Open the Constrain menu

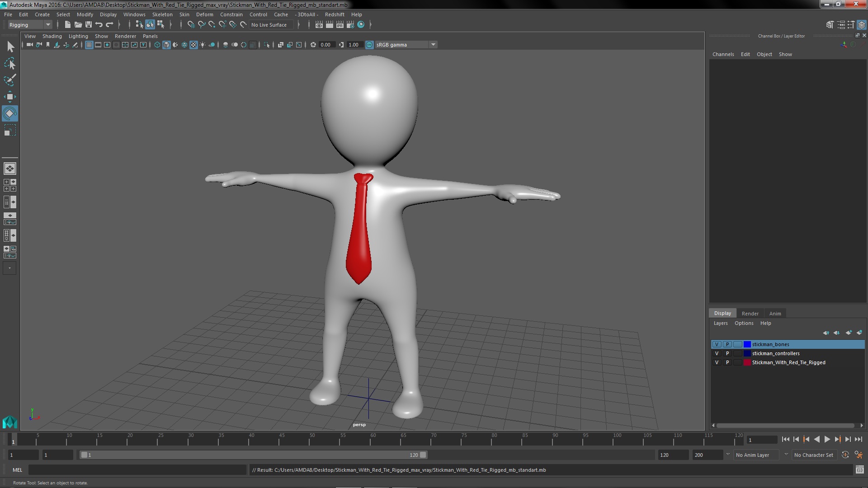point(231,14)
